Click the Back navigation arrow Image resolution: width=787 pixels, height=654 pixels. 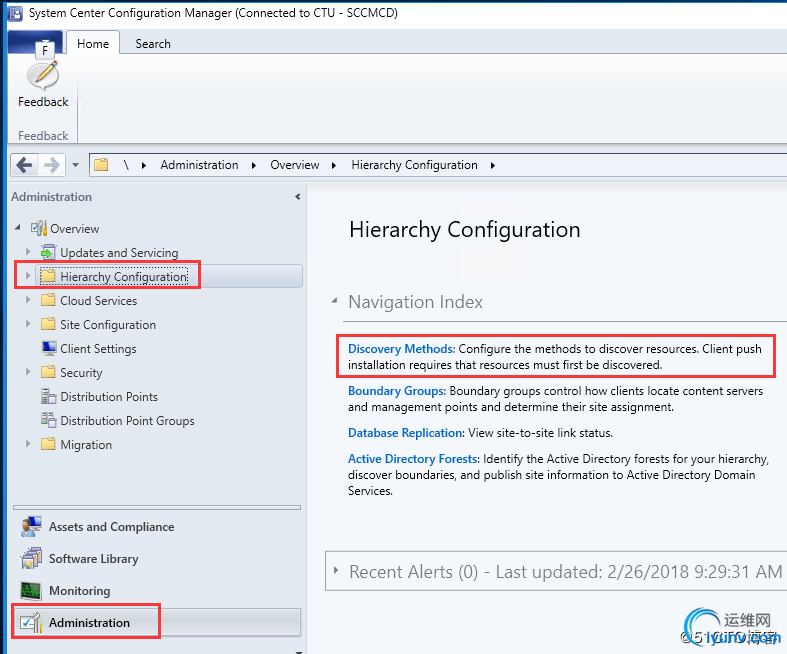24,165
